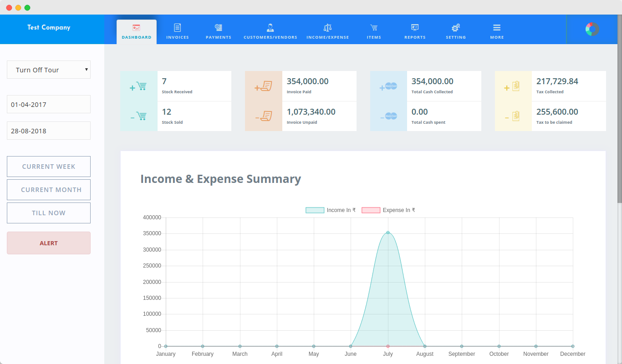Click the Invoice Paid receipt icon
Screen dimensions: 622x364
(x=263, y=86)
